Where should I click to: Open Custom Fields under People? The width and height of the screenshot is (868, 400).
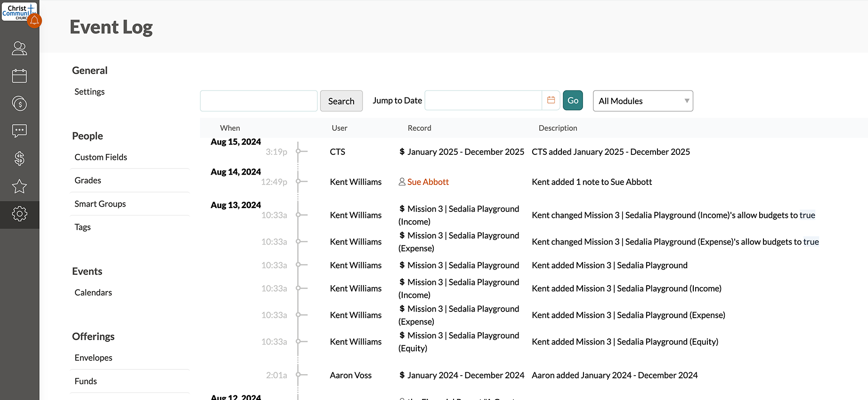(x=101, y=157)
